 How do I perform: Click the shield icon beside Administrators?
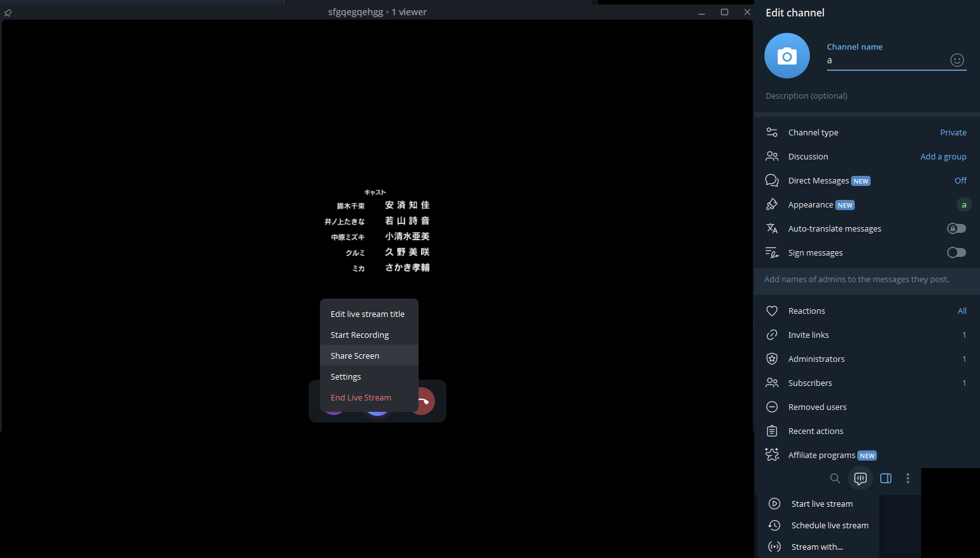772,359
